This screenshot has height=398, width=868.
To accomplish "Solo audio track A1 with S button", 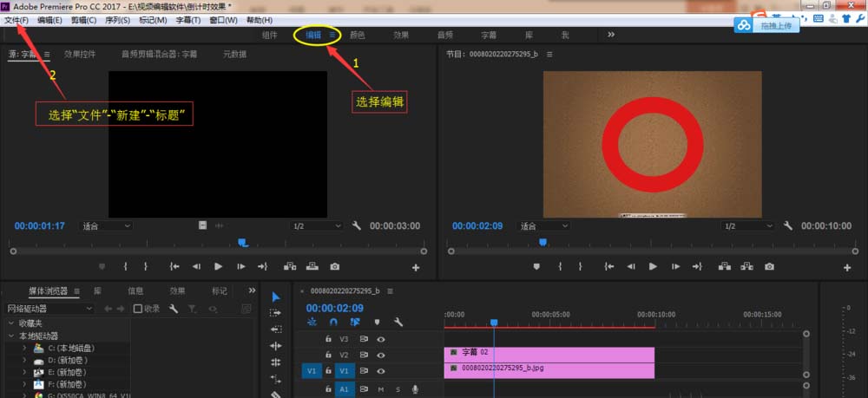I will coord(398,389).
